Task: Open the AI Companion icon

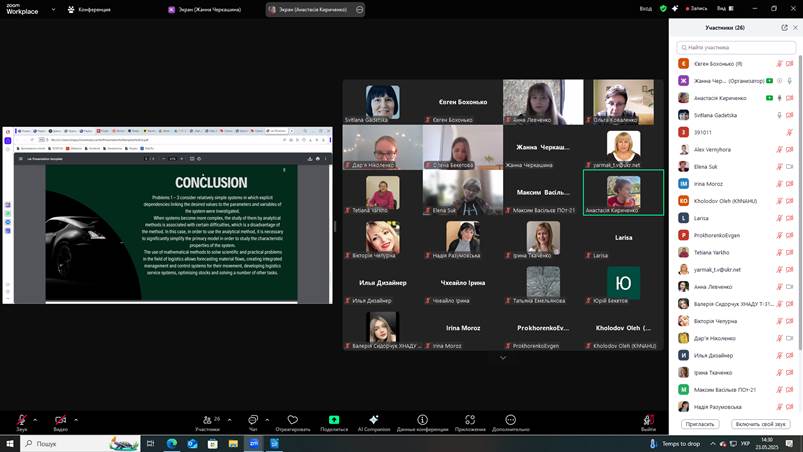Action: pos(374,420)
